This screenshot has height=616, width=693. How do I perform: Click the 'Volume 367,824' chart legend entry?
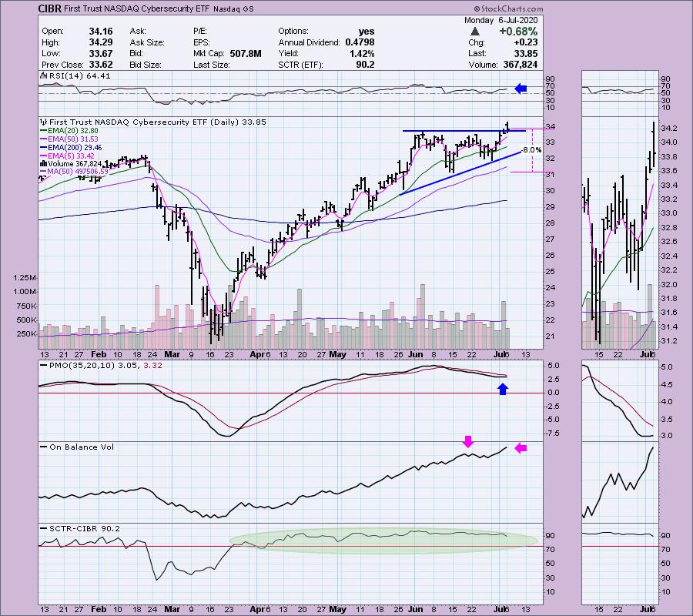[71, 164]
